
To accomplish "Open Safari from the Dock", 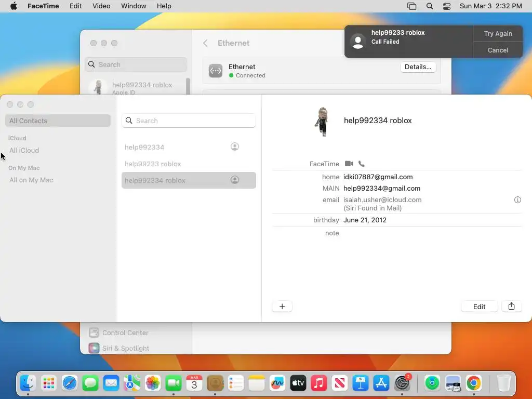I will [x=70, y=383].
